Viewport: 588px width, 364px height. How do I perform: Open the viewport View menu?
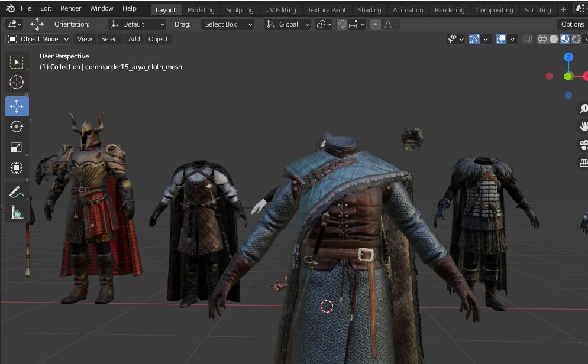[85, 39]
